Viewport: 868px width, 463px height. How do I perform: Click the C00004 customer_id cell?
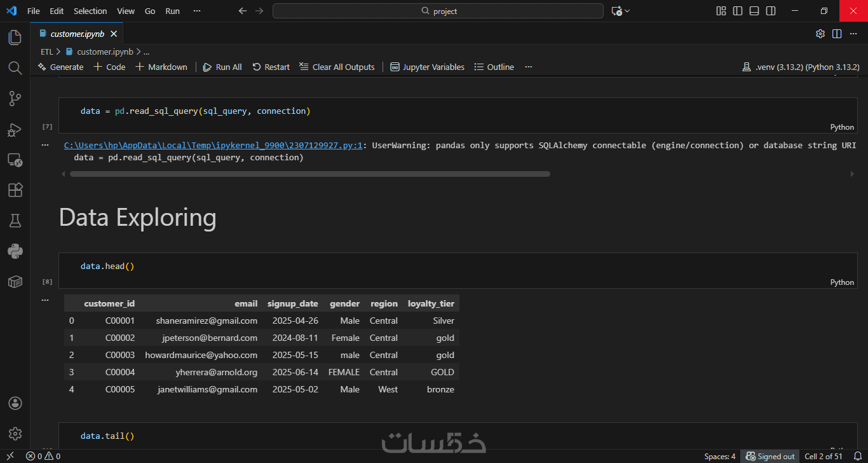[x=120, y=372]
